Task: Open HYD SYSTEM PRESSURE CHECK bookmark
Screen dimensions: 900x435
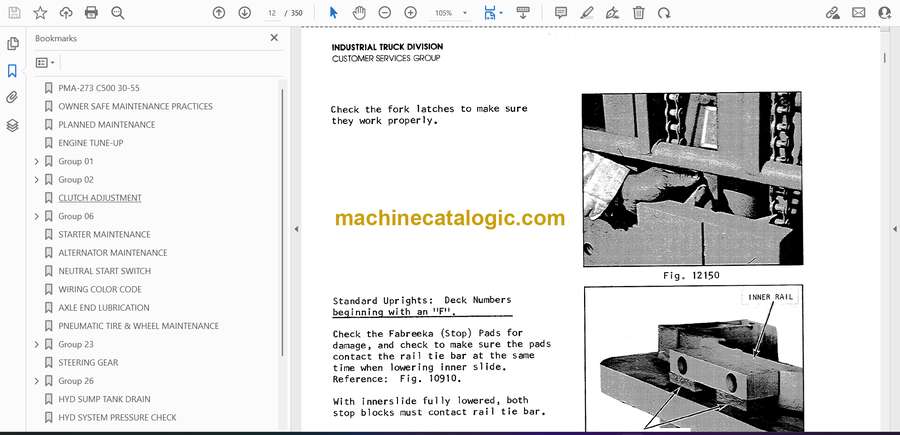Action: click(x=117, y=417)
